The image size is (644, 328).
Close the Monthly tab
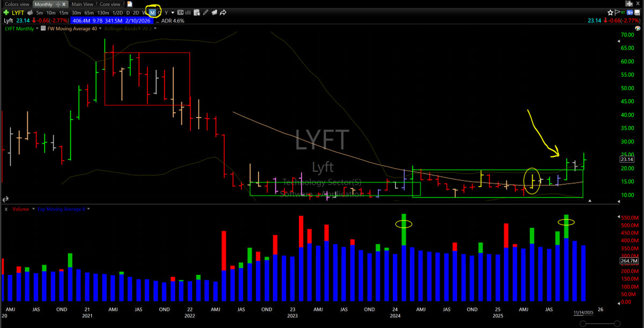coord(63,4)
